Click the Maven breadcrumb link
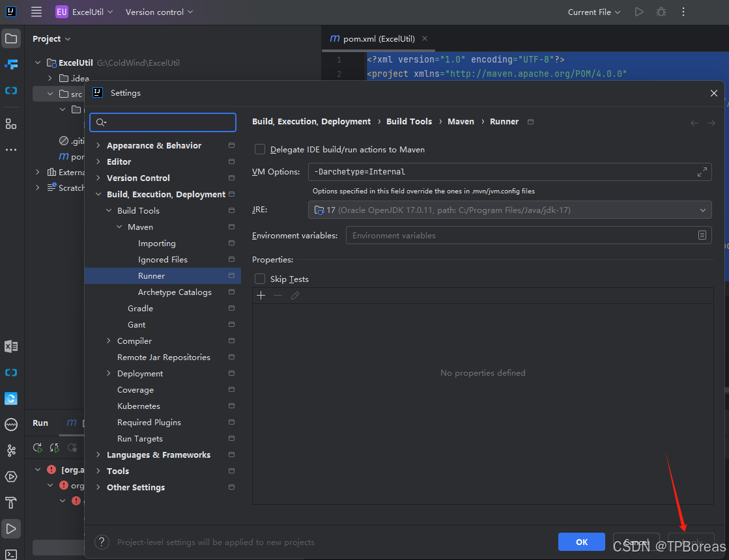This screenshot has width=729, height=560. click(461, 121)
